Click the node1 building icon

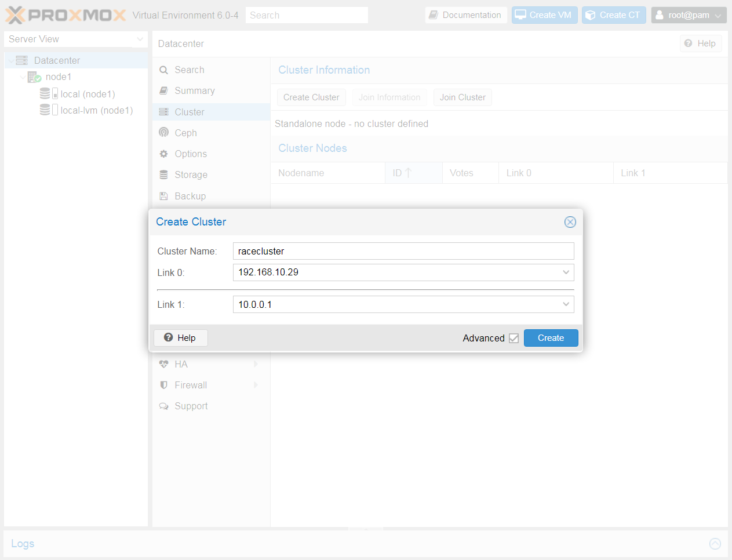pyautogui.click(x=34, y=77)
